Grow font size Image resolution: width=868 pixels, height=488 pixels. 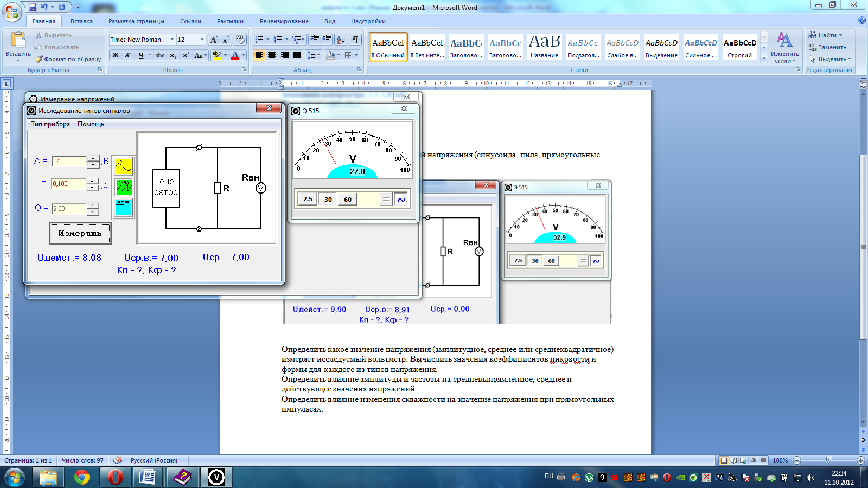pos(214,40)
